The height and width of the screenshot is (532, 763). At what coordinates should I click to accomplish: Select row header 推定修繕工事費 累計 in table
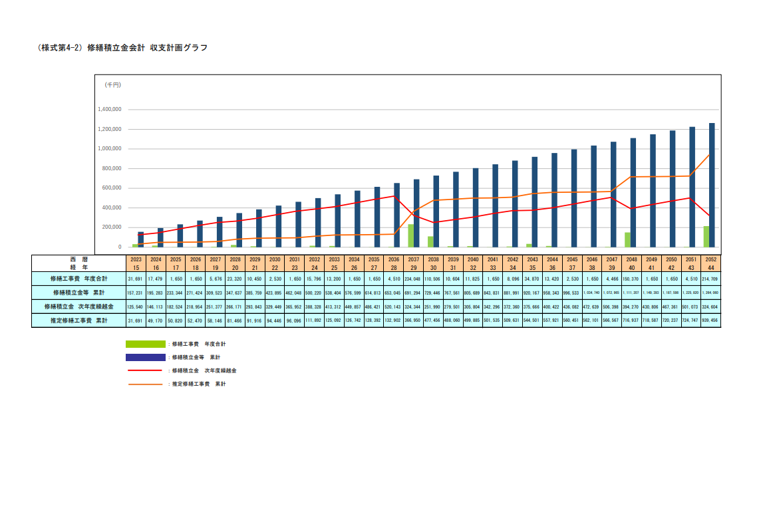(79, 321)
